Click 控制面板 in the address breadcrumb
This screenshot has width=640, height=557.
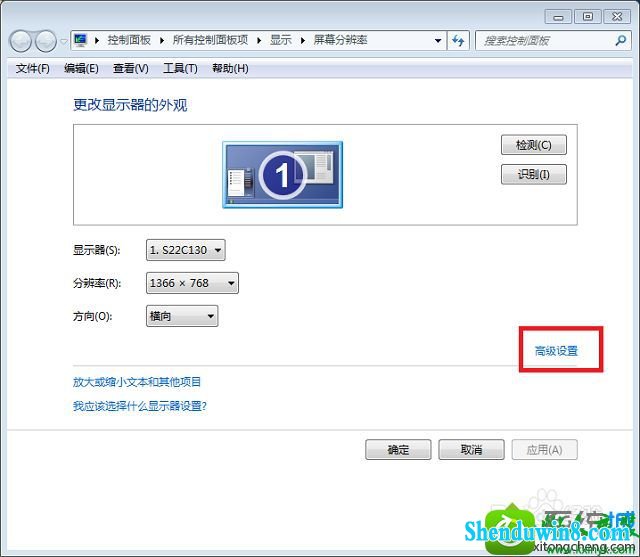click(129, 40)
